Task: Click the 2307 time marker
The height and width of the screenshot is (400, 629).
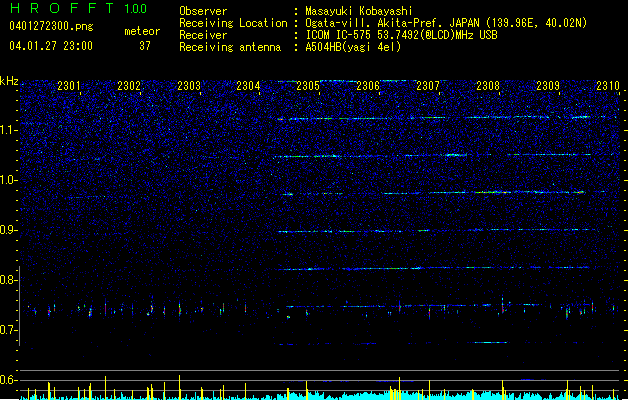Action: [428, 86]
